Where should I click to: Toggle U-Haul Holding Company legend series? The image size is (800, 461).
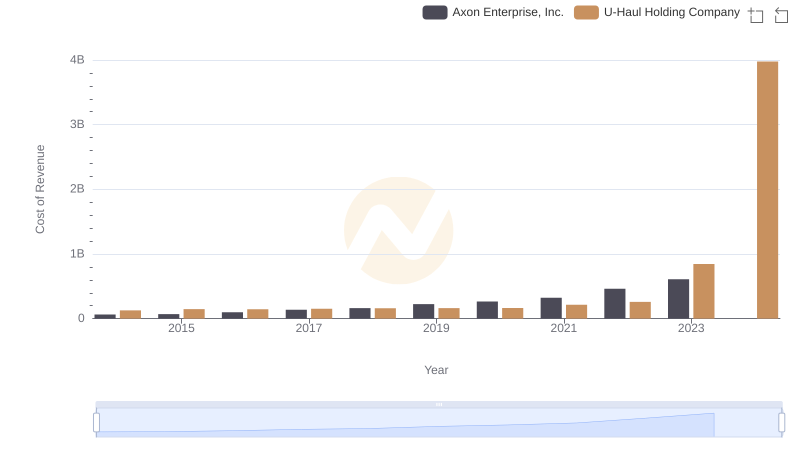[657, 12]
